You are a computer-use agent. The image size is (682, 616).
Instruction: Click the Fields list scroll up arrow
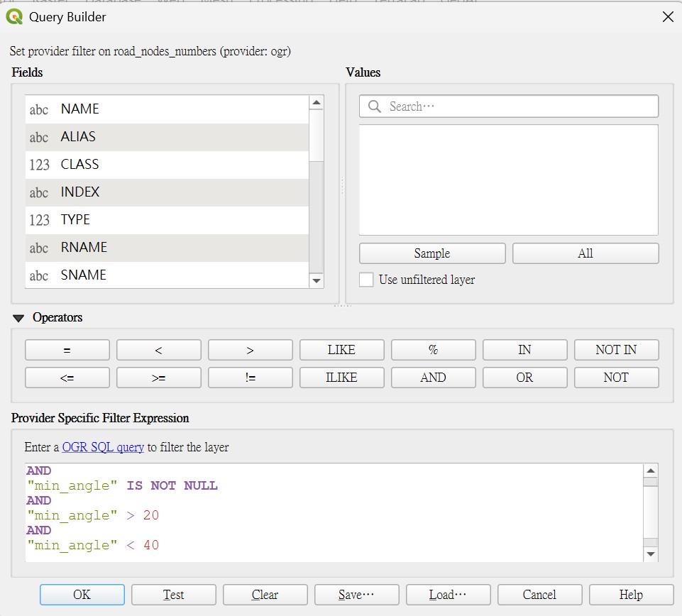[317, 103]
